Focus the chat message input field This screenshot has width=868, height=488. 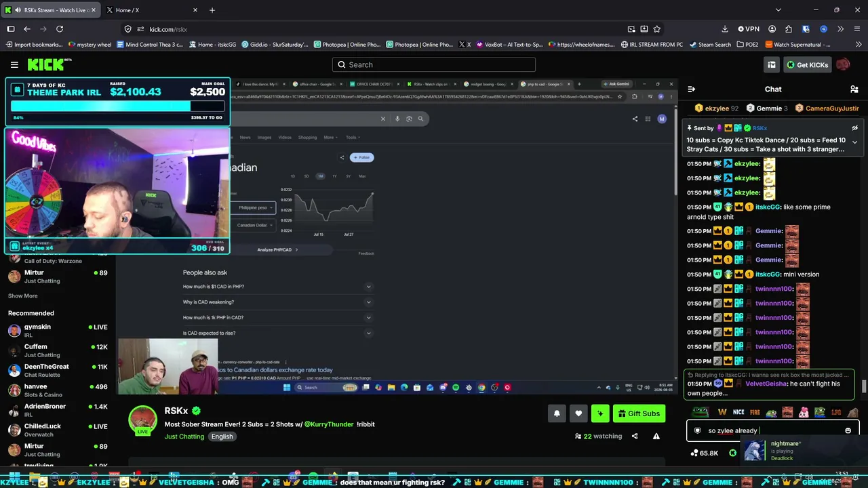(772, 430)
